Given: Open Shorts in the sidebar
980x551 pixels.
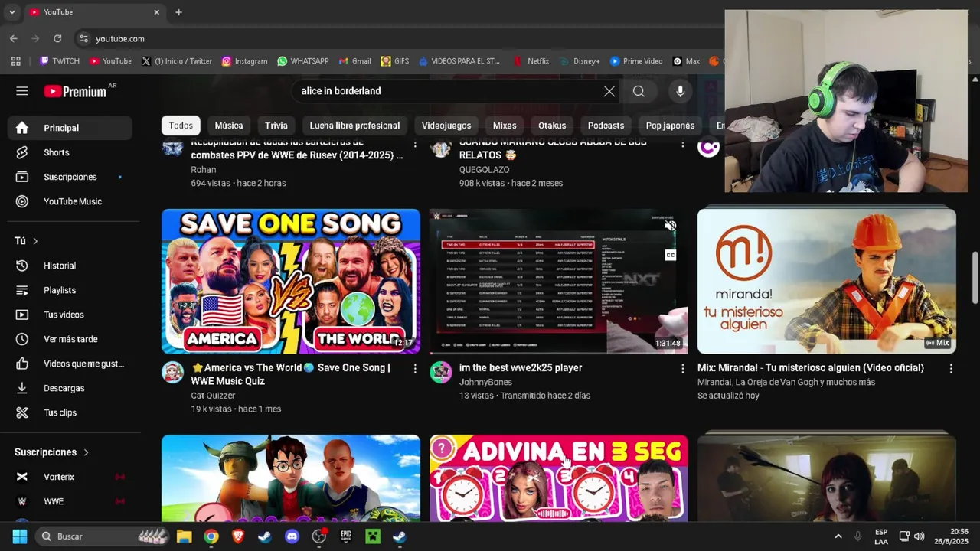Looking at the screenshot, I should click(70, 152).
